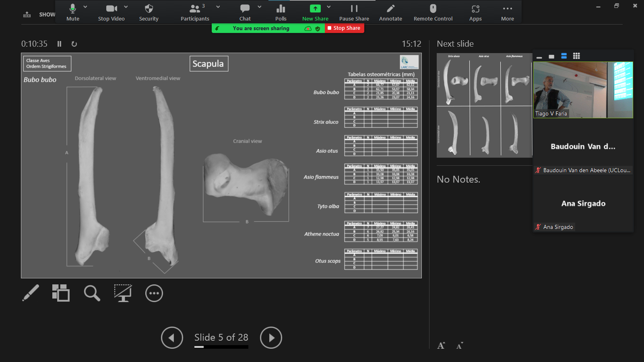This screenshot has height=362, width=644.
Task: Zoom into the slide magnifier
Action: [92, 293]
